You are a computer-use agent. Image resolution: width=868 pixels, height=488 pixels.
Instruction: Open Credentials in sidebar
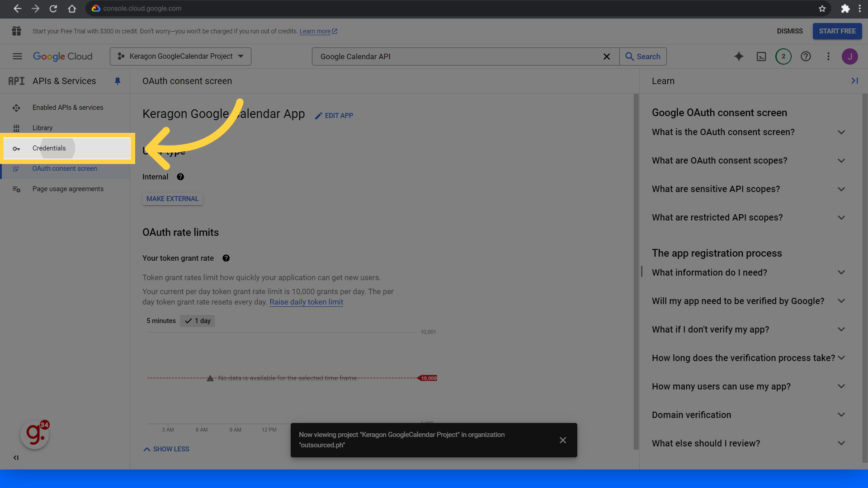67,148
